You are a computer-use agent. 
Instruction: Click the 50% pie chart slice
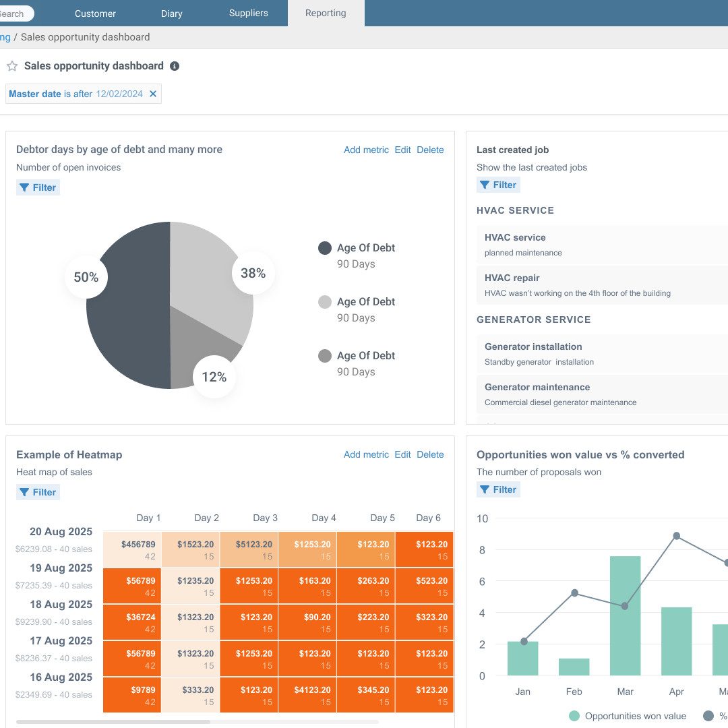tap(128, 317)
